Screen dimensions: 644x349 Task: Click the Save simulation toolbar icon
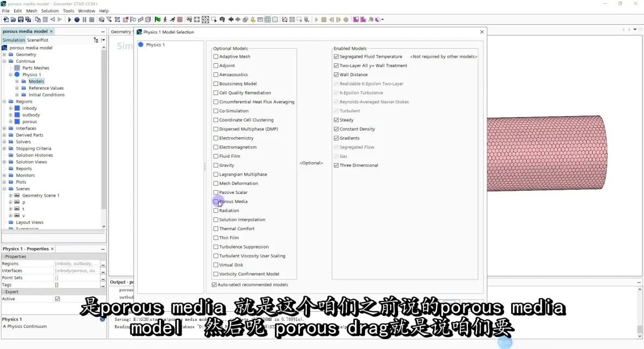tap(21, 19)
